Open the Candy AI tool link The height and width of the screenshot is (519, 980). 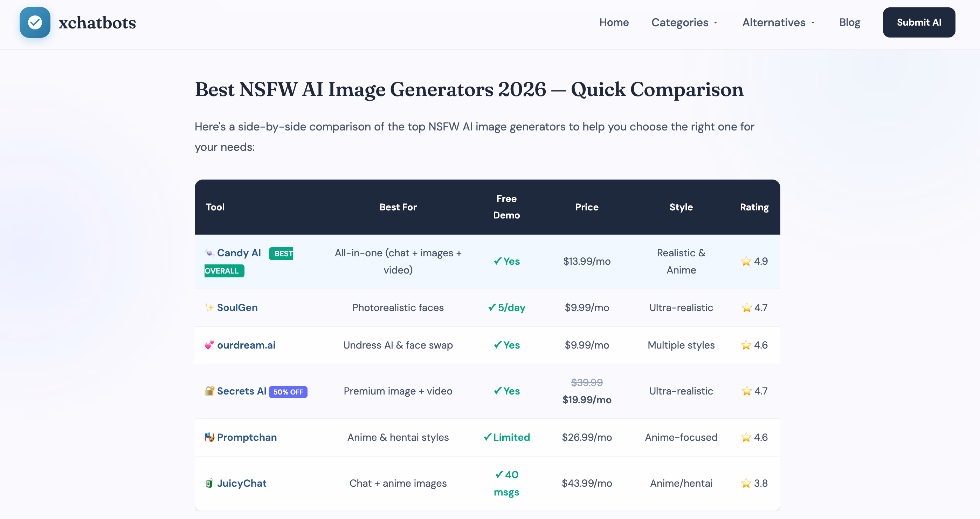click(239, 253)
